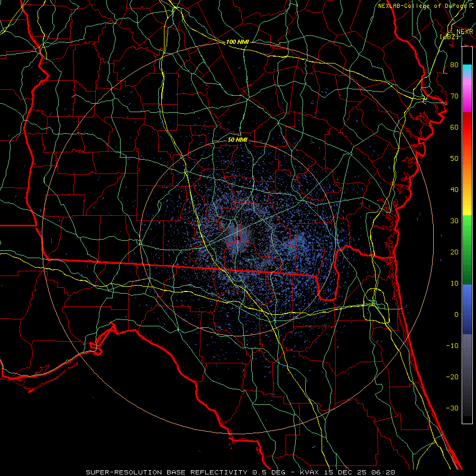Click the dBZ units label above the scale
The height and width of the screenshot is (476, 476).
tap(449, 36)
